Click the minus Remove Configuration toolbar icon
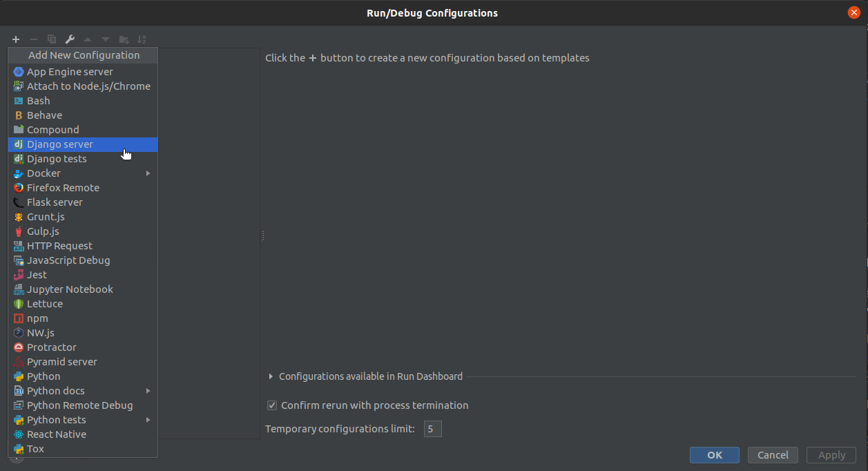868x471 pixels. pos(34,39)
